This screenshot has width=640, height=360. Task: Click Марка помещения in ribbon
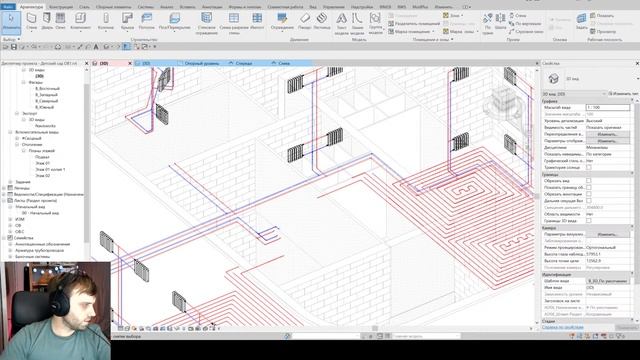pos(411,31)
